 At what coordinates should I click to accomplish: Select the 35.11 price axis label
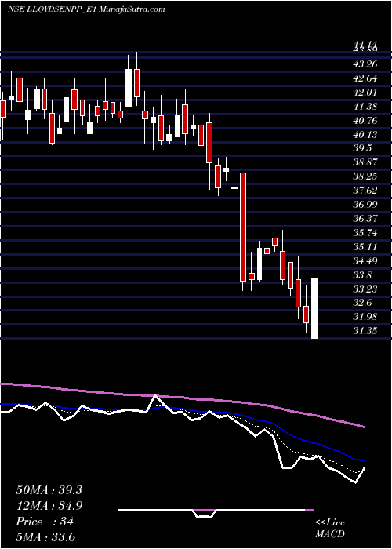[x=365, y=247]
